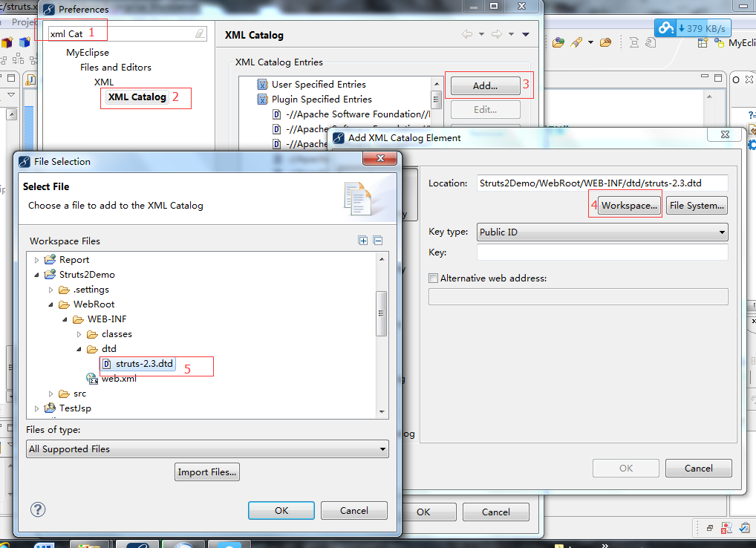
Task: Click the dtd folder icon
Action: [x=92, y=349]
